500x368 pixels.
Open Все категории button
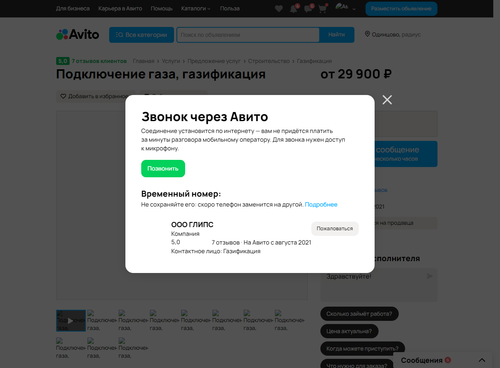[x=142, y=35]
